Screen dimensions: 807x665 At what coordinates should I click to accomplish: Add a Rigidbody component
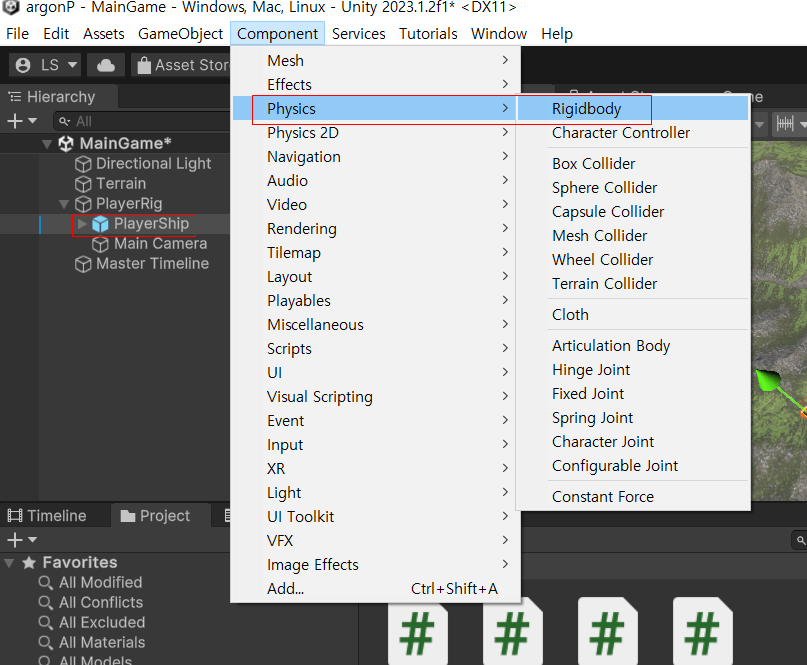click(x=633, y=109)
